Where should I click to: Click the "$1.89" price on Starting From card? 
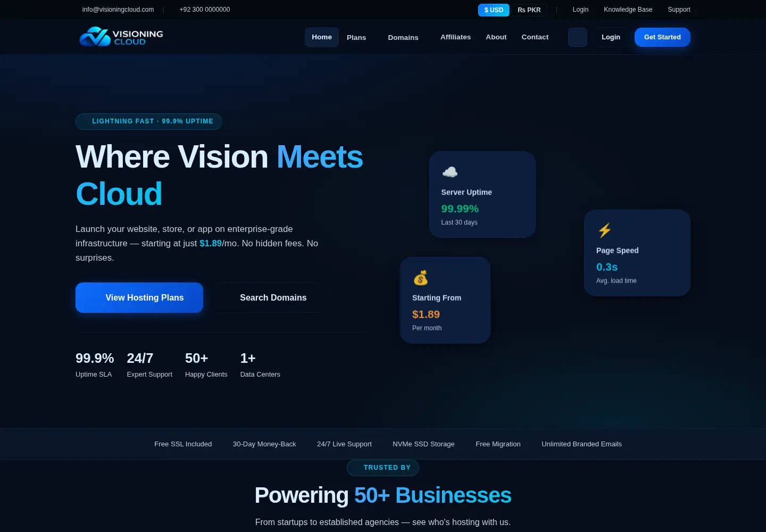coord(426,314)
